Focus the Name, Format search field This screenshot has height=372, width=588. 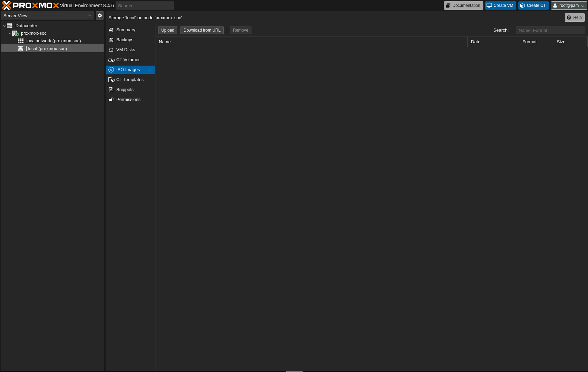tap(550, 30)
